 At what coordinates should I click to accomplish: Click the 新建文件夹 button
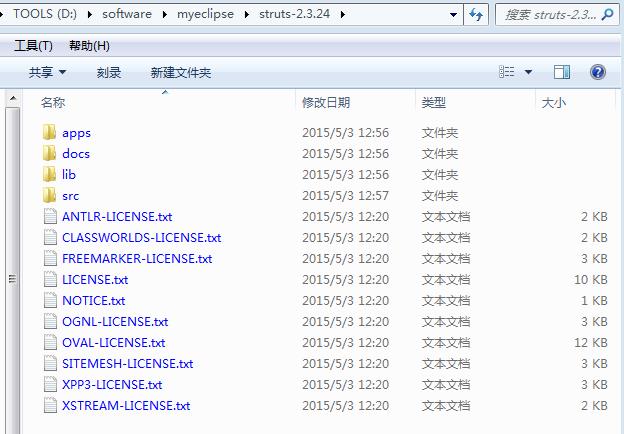(x=181, y=72)
